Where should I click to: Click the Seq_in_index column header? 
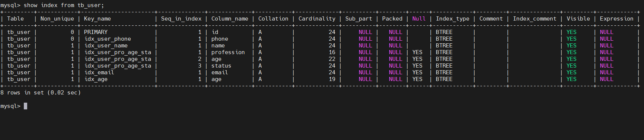(x=181, y=19)
